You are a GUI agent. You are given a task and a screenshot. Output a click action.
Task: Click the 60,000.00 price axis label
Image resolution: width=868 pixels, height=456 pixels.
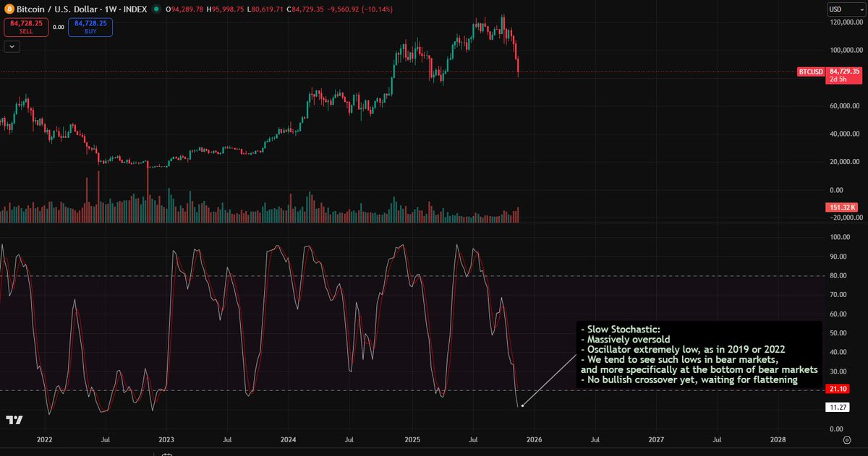point(846,106)
